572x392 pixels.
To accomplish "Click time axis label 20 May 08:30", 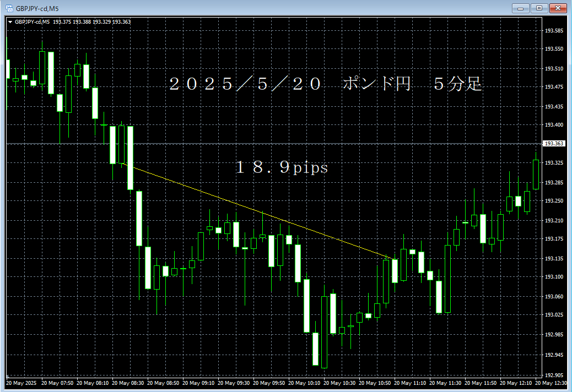I will (128, 383).
